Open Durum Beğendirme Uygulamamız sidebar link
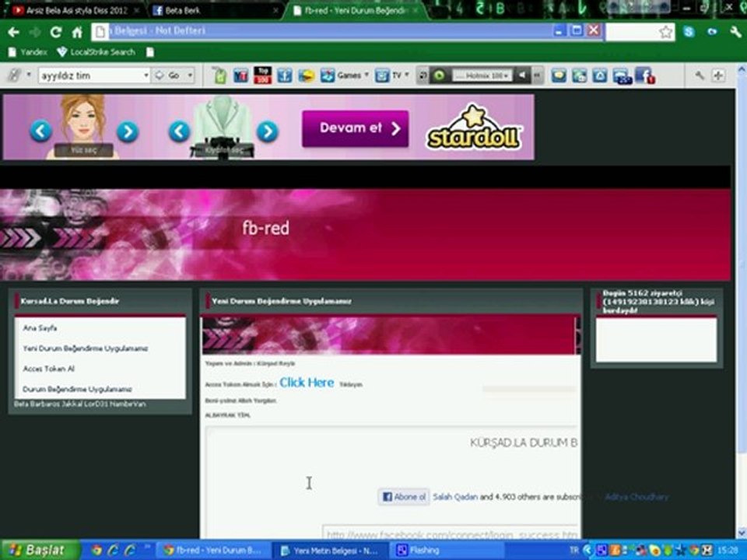The image size is (747, 560). pos(77,389)
